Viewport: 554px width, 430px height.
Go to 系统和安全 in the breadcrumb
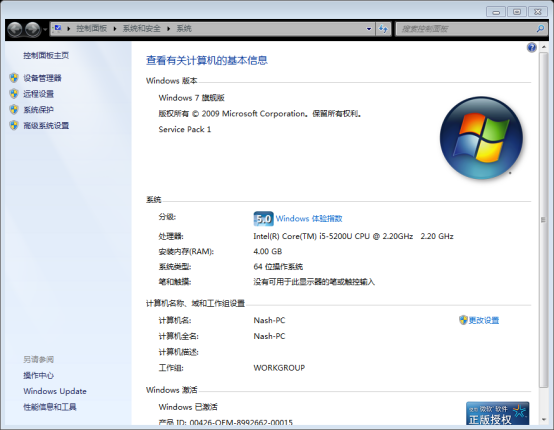tap(141, 29)
